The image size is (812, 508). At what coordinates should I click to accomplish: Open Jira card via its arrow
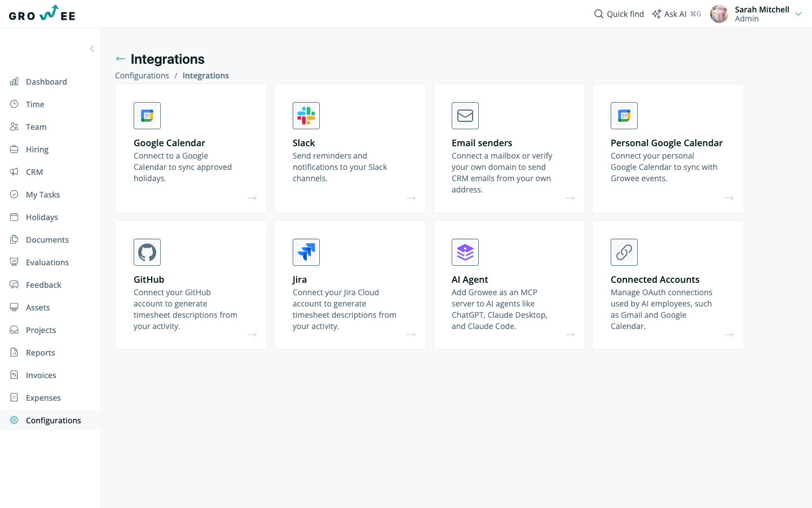pyautogui.click(x=411, y=335)
